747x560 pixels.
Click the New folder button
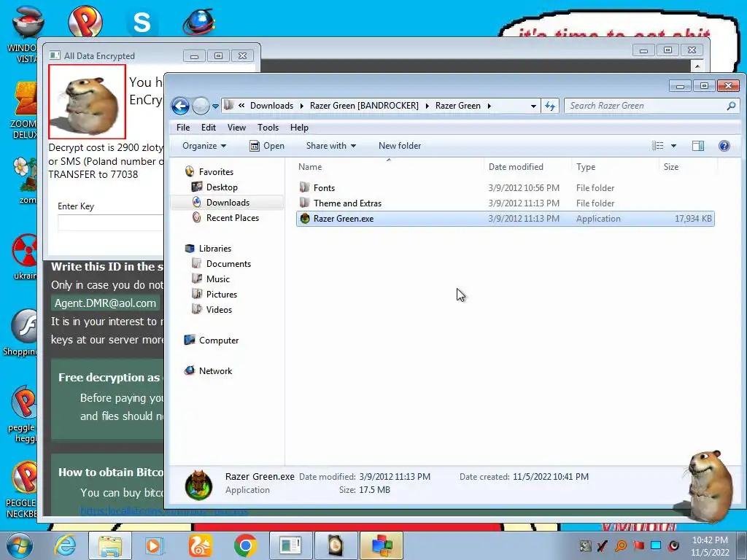coord(400,146)
